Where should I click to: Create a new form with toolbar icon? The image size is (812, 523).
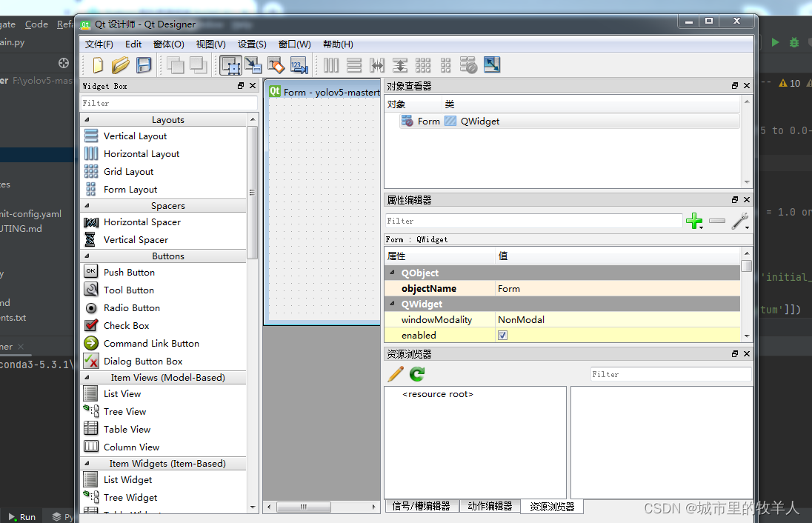(x=98, y=65)
